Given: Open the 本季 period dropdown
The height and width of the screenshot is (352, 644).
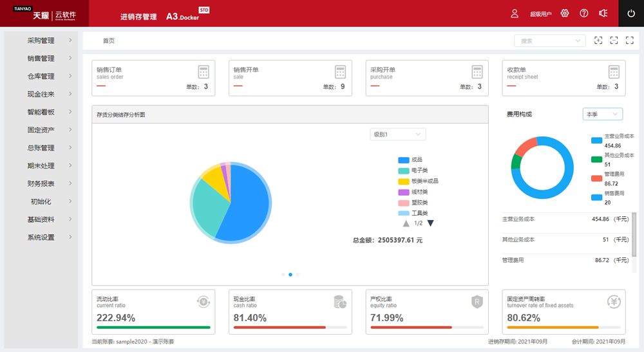Looking at the screenshot, I should pyautogui.click(x=602, y=114).
